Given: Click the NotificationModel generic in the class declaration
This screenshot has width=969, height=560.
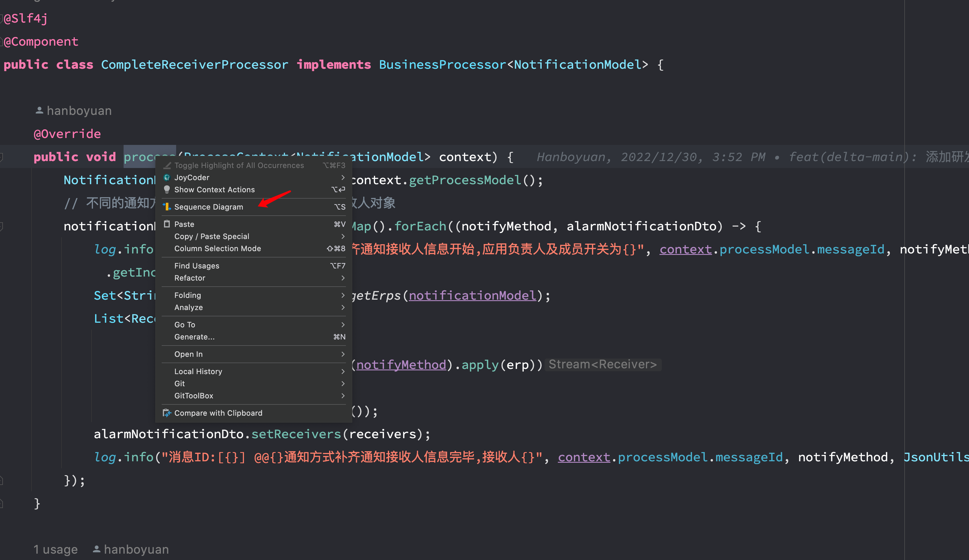Looking at the screenshot, I should pos(577,65).
